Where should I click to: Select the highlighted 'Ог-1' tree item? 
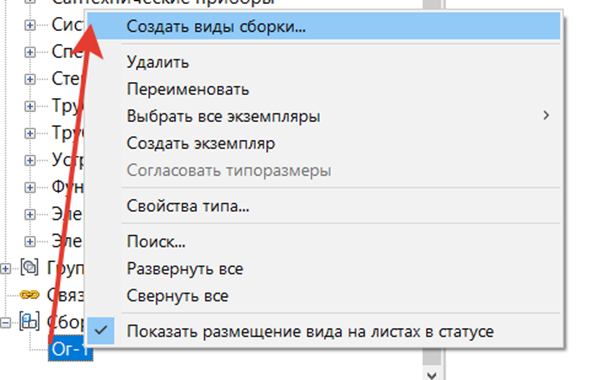tap(70, 349)
